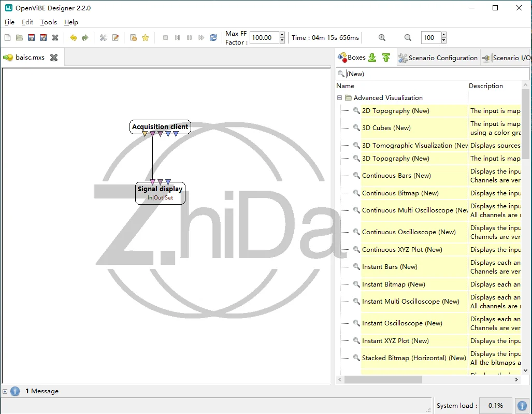Select Continuous Bitmap (New) box
The height and width of the screenshot is (414, 532).
(400, 193)
